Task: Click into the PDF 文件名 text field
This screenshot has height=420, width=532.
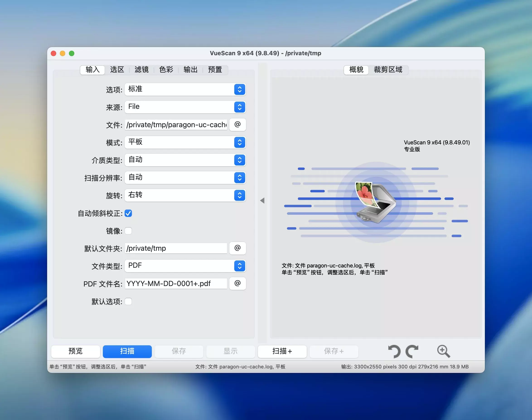Action: coord(176,284)
